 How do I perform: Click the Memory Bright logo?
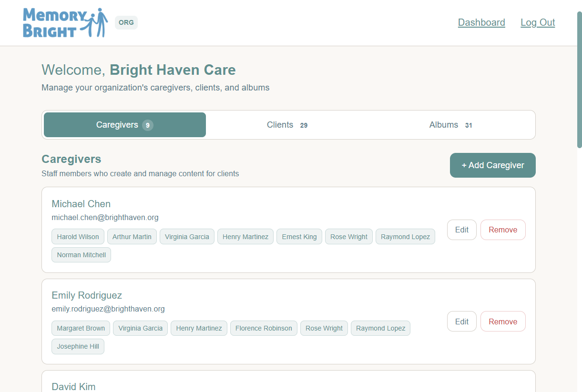tap(66, 22)
